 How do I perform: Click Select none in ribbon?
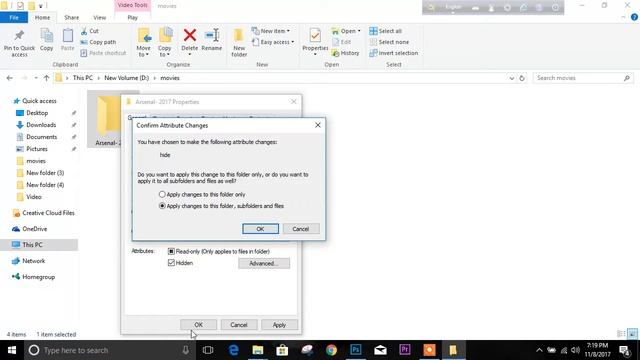click(389, 42)
